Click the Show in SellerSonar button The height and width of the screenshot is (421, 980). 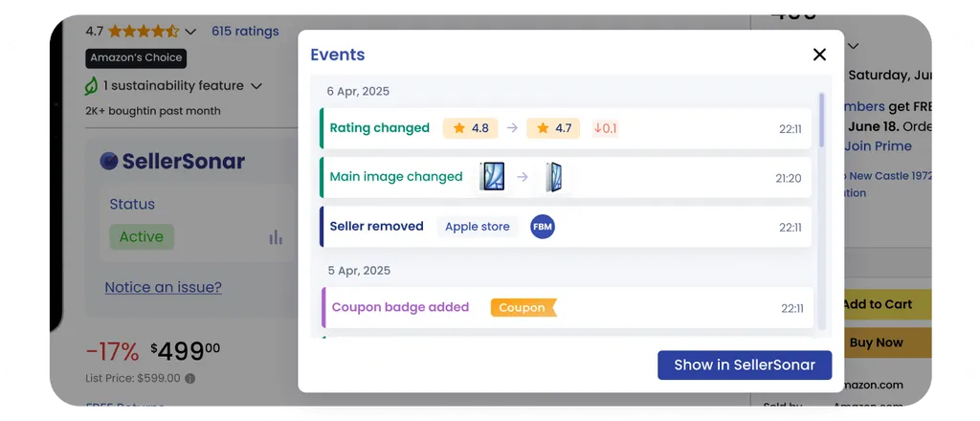745,365
